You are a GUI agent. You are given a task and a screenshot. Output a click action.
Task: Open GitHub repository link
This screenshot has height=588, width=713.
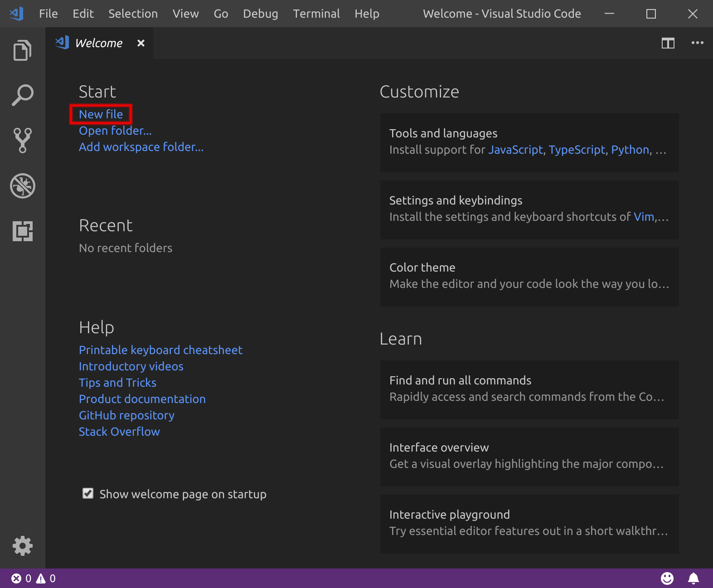coord(126,415)
